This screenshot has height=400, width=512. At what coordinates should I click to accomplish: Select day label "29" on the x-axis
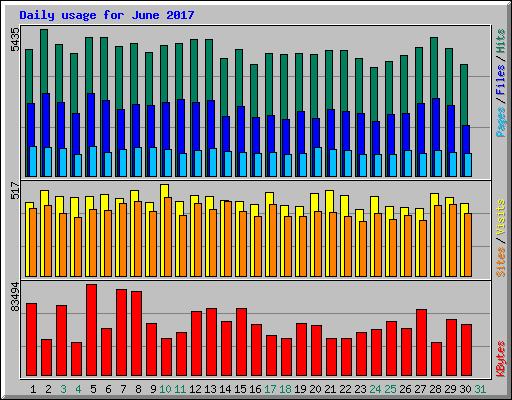(x=450, y=389)
